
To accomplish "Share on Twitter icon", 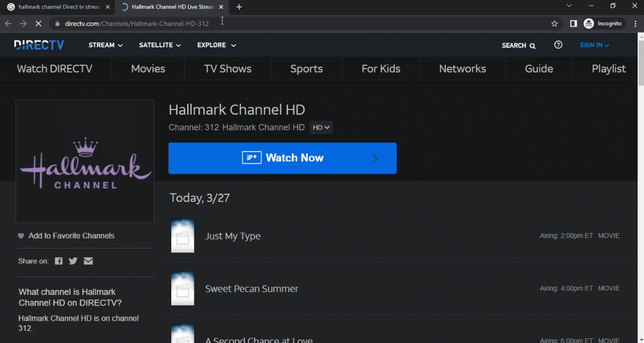I will pos(73,261).
